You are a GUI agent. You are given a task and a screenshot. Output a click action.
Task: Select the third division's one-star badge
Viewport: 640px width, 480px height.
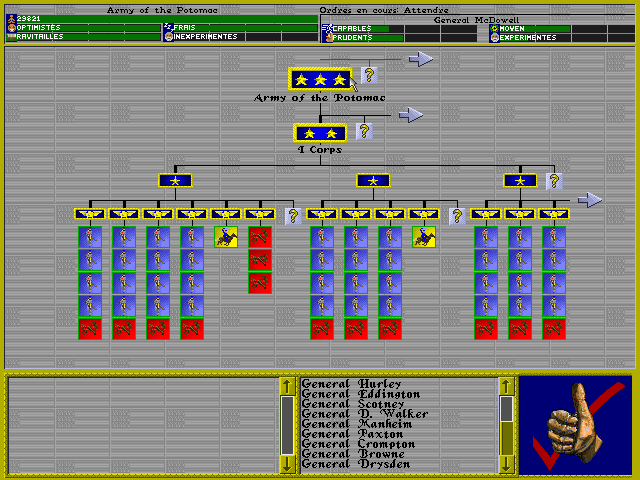(x=520, y=180)
